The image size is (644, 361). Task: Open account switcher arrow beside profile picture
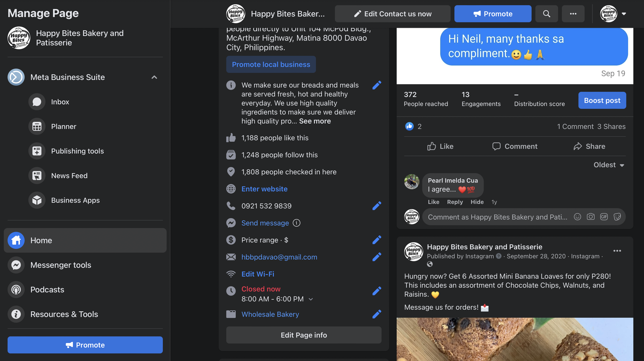point(624,14)
